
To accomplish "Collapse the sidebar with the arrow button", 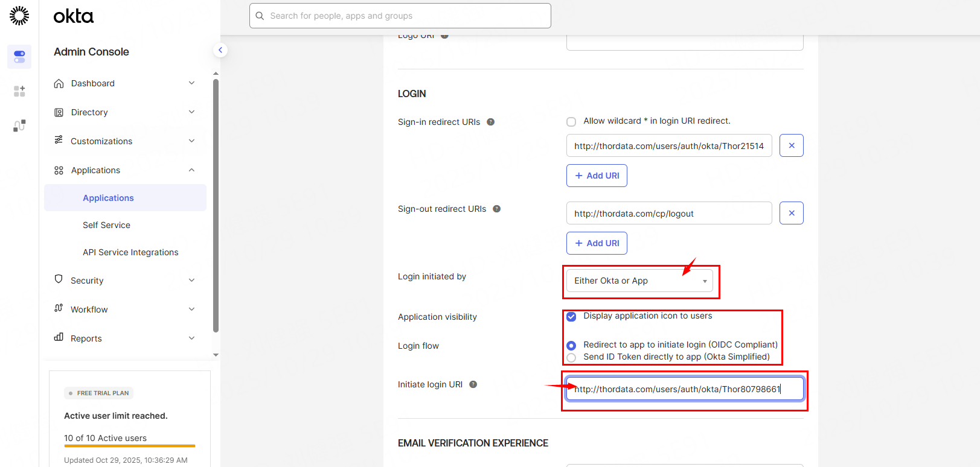I will [220, 50].
